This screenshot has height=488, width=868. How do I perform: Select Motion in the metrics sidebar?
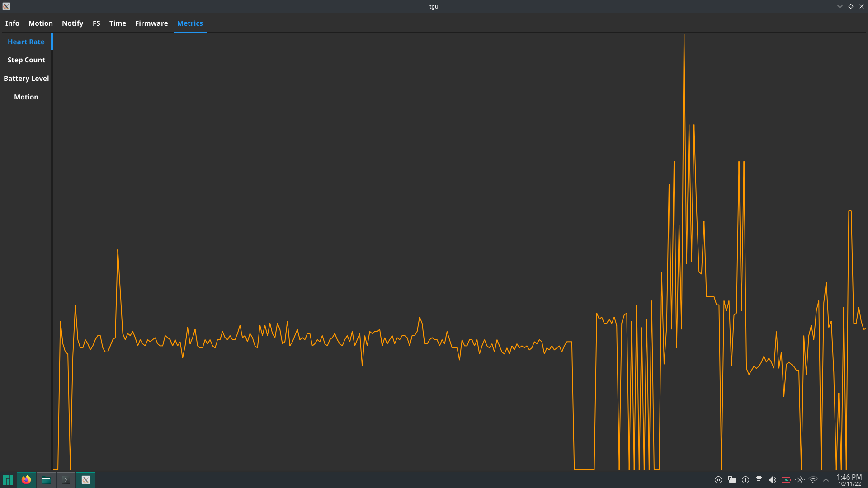coord(26,97)
